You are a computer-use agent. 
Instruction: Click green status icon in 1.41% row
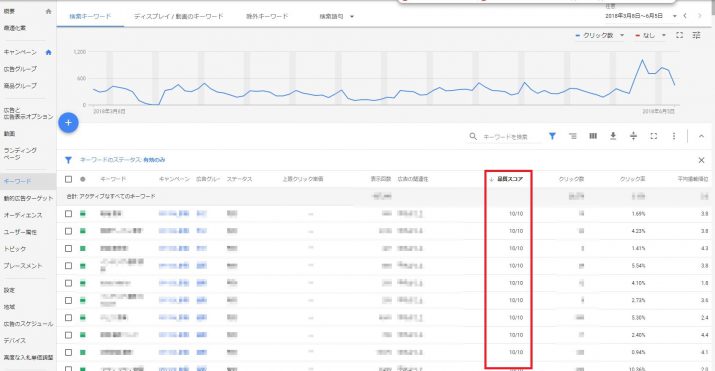tap(83, 248)
